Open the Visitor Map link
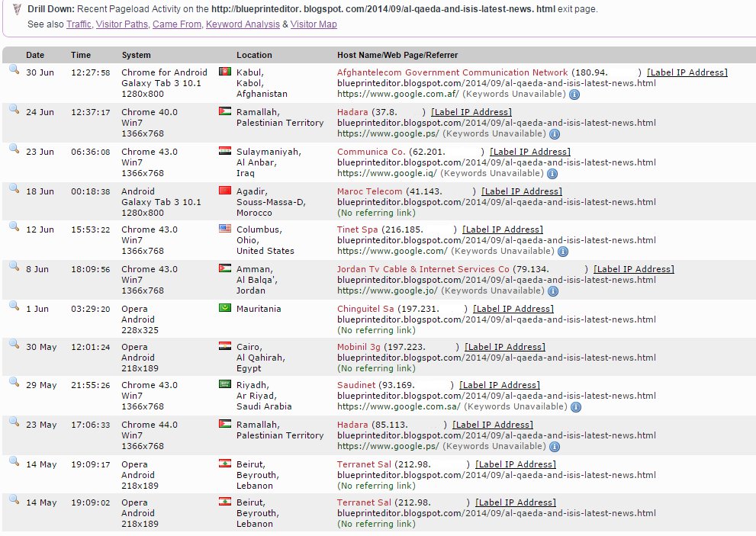 314,24
